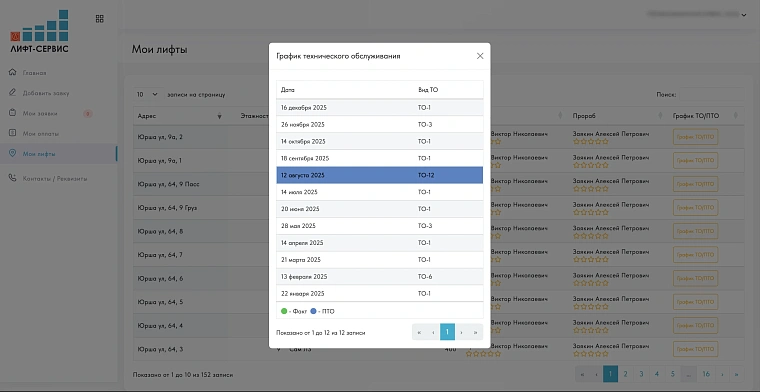Go to page 2 of the lifts table
This screenshot has width=760, height=392.
[626, 374]
